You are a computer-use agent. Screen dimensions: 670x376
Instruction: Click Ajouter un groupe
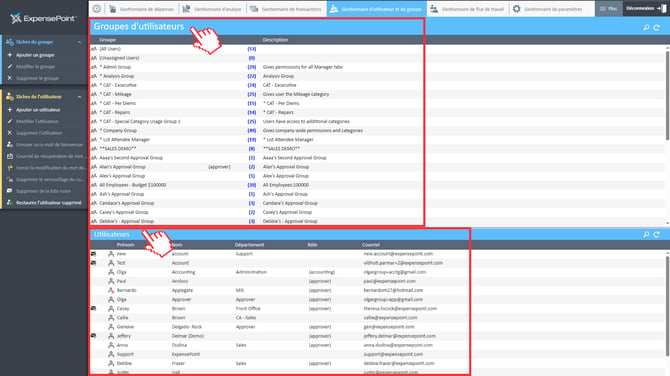35,55
